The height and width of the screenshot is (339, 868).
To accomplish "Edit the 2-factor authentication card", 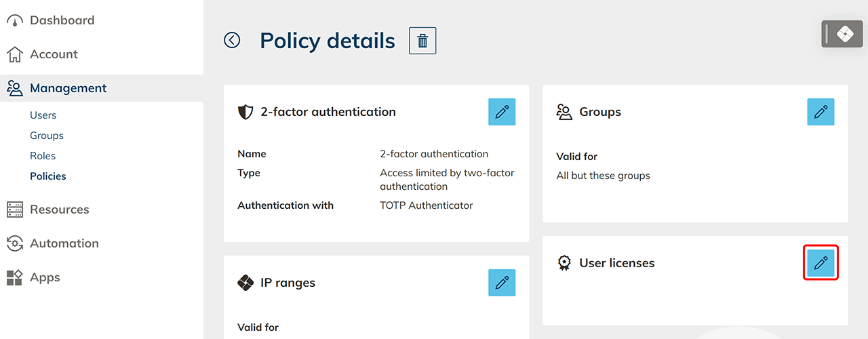I will [x=502, y=112].
